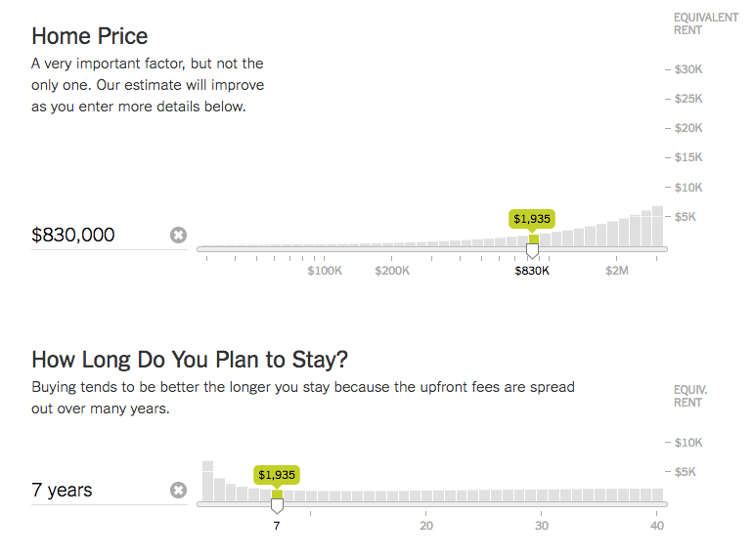Screen dimensions: 753x560
Task: Select the $2M tick on price slider
Action: [616, 271]
